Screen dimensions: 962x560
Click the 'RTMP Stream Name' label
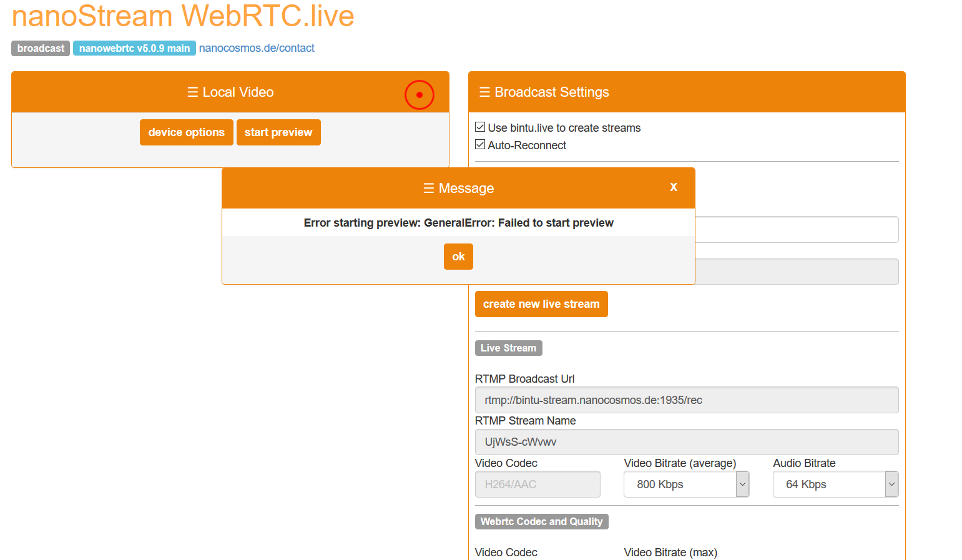point(525,421)
